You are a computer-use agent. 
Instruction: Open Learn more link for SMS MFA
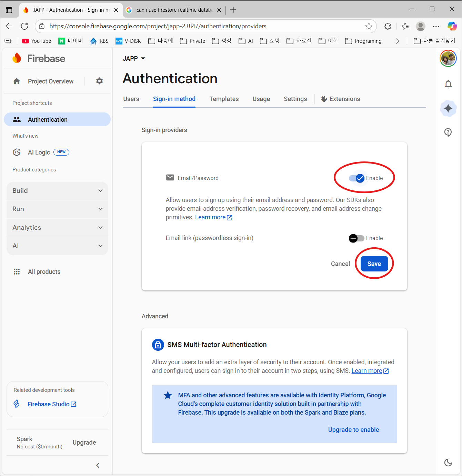[x=370, y=371]
